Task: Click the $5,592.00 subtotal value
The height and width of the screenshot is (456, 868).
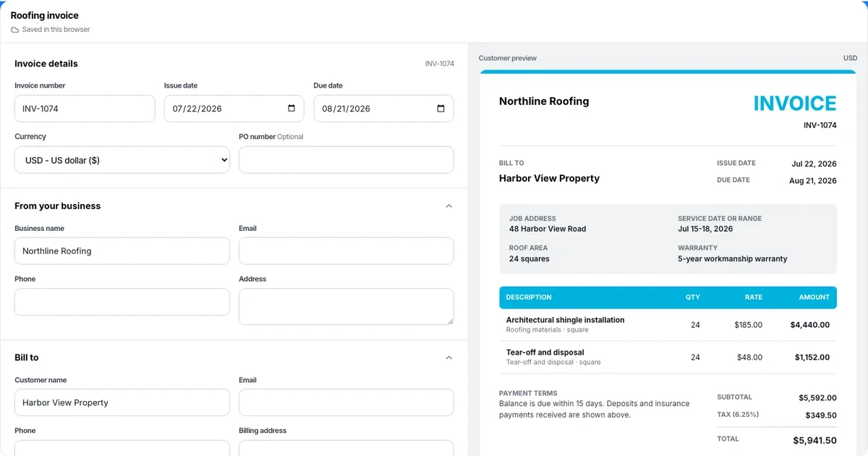Action: (x=817, y=398)
